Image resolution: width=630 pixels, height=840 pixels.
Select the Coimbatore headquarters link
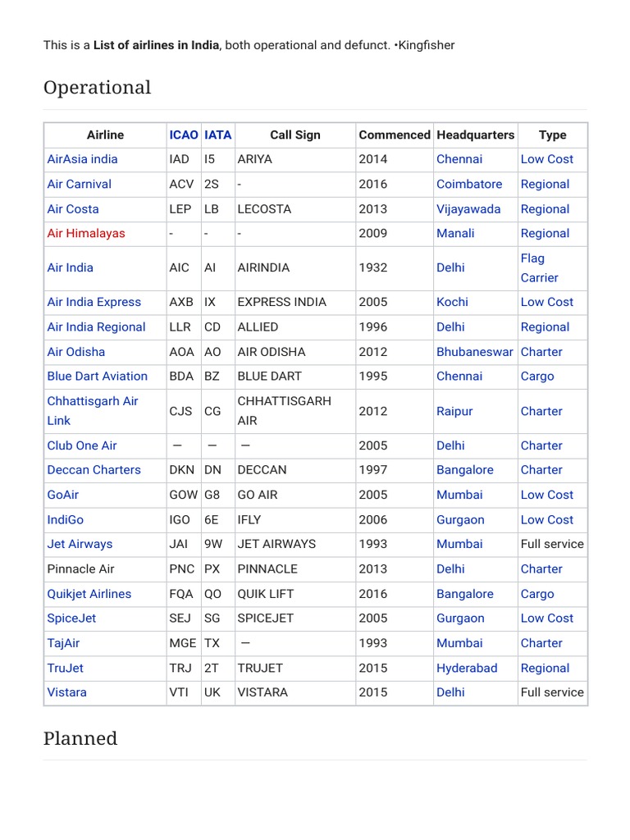pos(468,184)
